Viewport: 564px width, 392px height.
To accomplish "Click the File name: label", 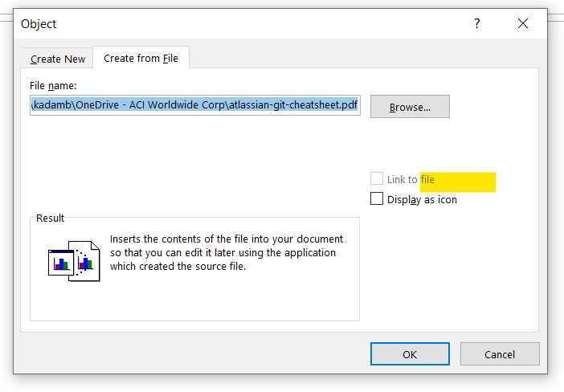I will [53, 86].
